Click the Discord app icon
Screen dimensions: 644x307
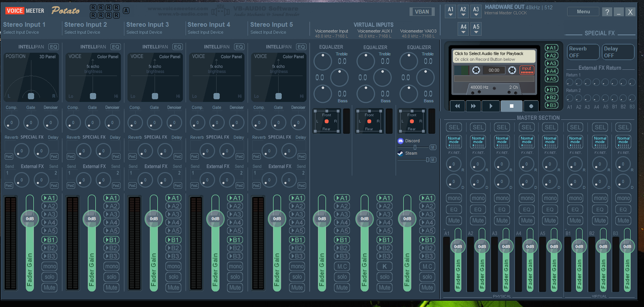[x=401, y=141]
